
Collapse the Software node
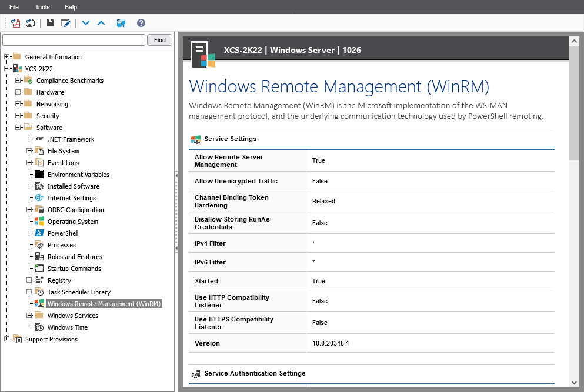[18, 127]
